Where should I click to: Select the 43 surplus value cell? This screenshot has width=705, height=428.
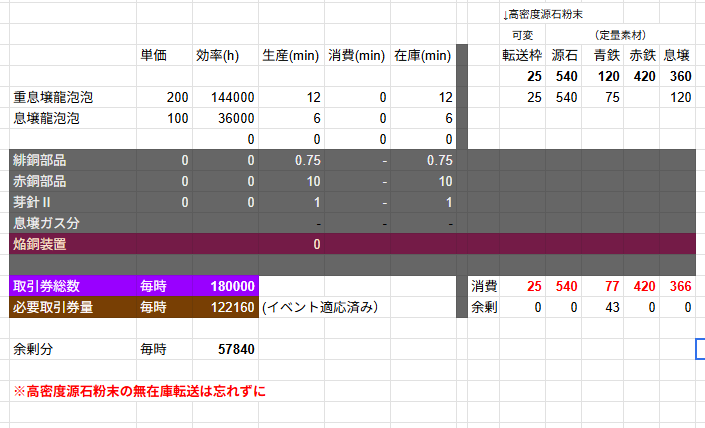click(x=602, y=307)
